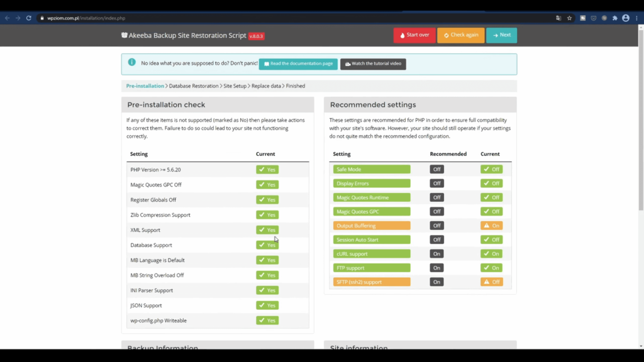The height and width of the screenshot is (362, 644).
Task: Proceed with the Next button
Action: (501, 35)
